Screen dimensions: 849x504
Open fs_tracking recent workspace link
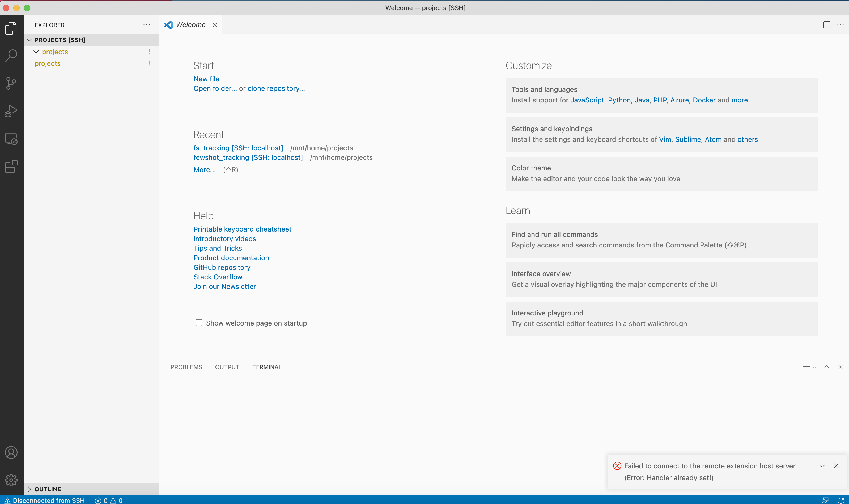238,148
